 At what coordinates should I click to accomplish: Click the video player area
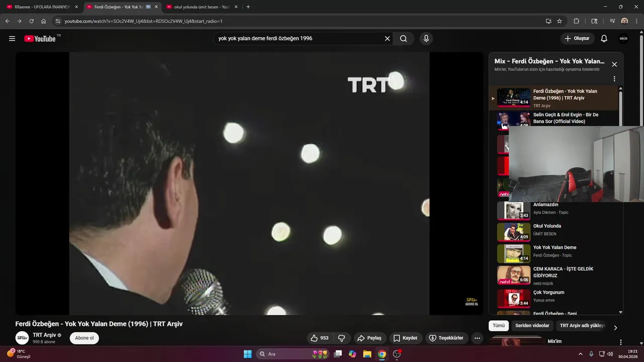(x=249, y=184)
